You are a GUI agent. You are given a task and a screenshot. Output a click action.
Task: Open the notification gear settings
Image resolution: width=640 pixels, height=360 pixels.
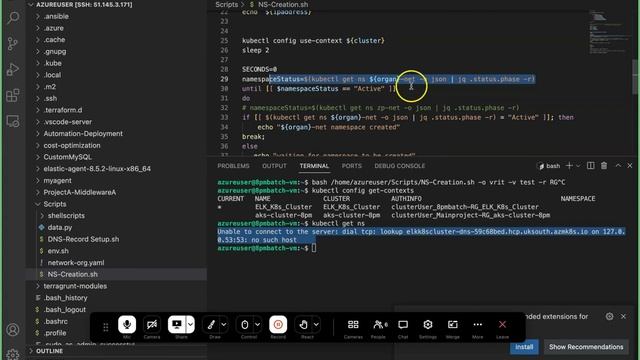(x=609, y=316)
